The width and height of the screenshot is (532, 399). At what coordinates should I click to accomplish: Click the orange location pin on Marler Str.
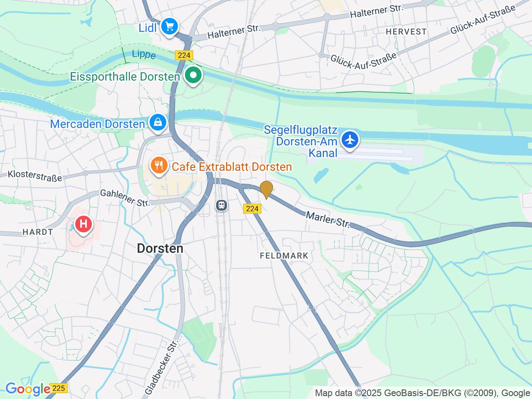point(266,190)
